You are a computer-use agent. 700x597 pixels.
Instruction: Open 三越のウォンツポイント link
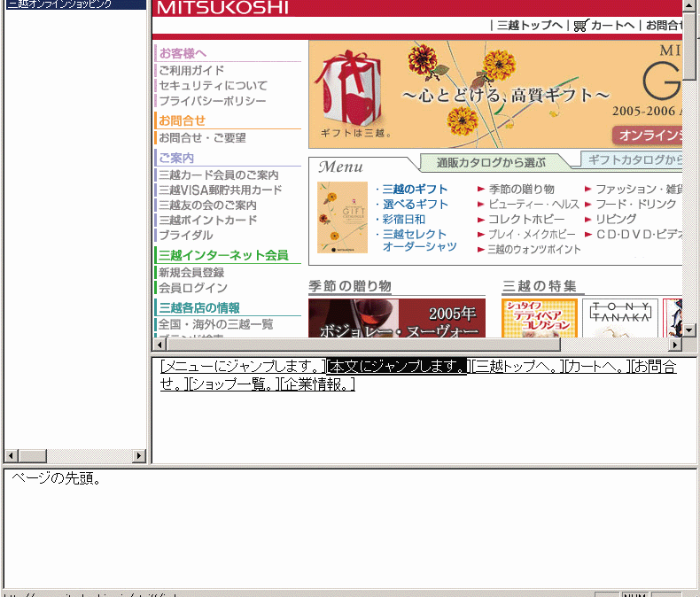[x=534, y=250]
